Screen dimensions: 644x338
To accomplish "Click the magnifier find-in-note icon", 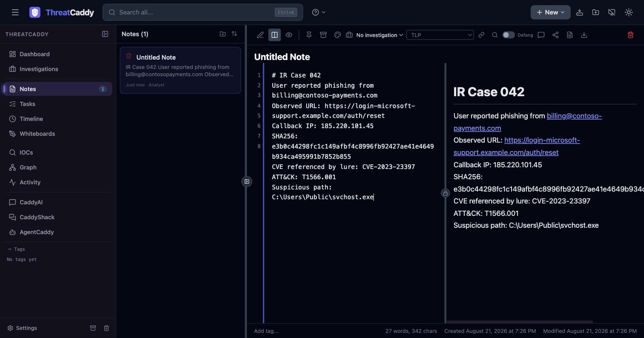I will [495, 35].
